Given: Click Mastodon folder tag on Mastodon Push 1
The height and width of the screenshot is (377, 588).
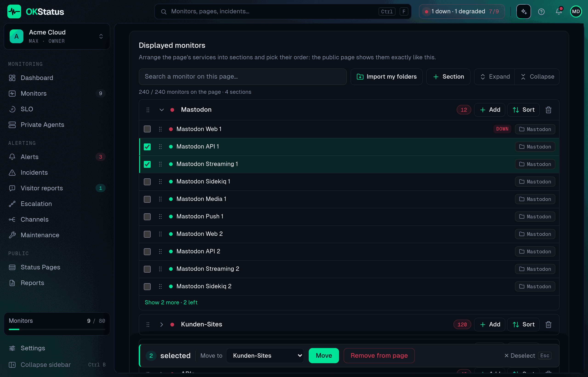Looking at the screenshot, I should 535,217.
